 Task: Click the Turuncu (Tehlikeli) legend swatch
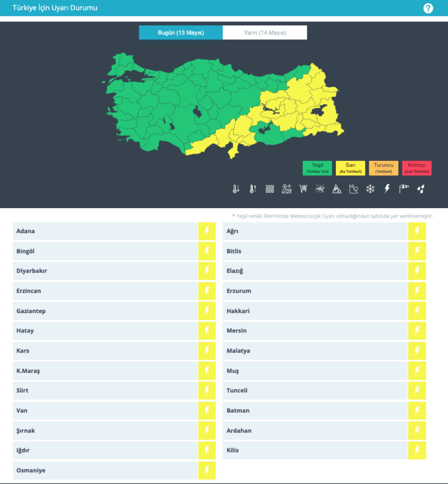pos(383,168)
